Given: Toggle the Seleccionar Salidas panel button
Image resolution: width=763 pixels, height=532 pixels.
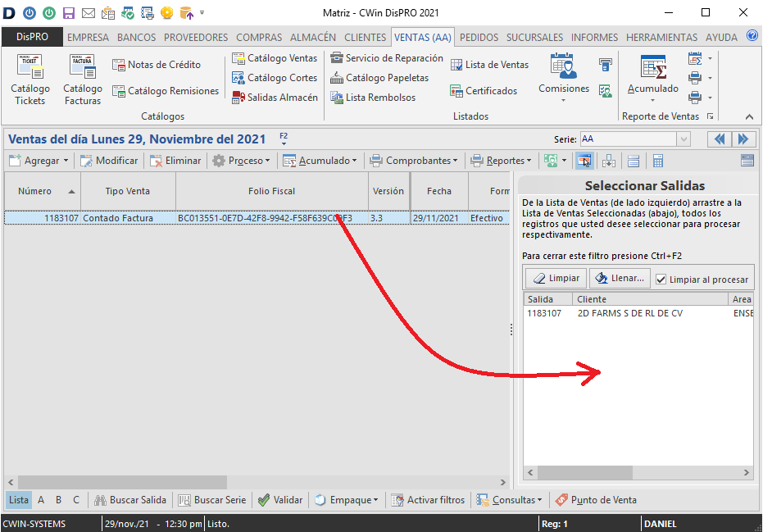Looking at the screenshot, I should pyautogui.click(x=584, y=161).
